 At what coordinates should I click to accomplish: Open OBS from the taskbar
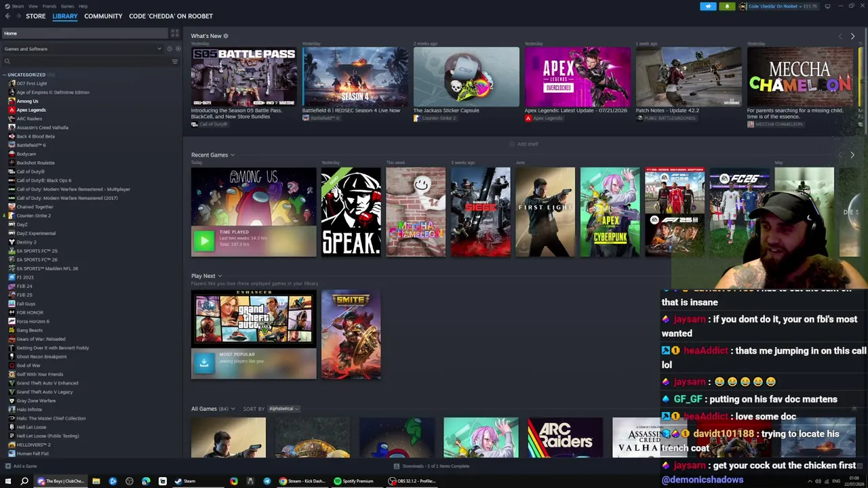point(412,481)
